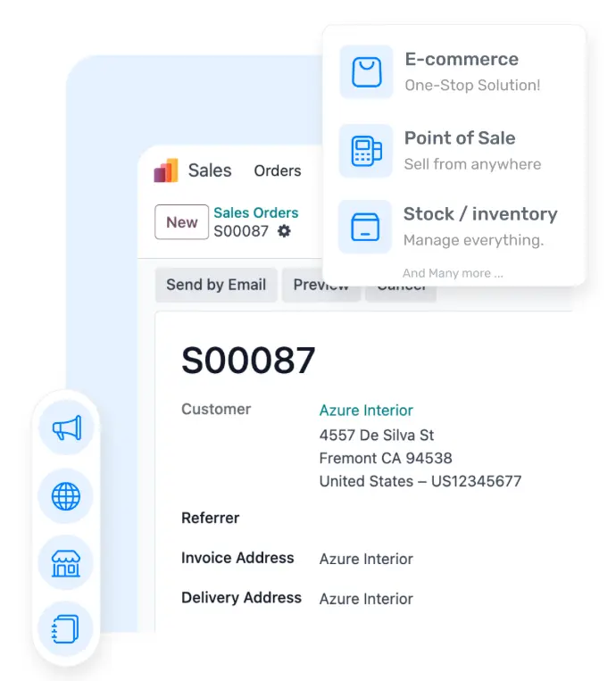Image resolution: width=616 pixels, height=681 pixels.
Task: Click 'One-Stop Solution!' subtitle text
Action: click(472, 85)
